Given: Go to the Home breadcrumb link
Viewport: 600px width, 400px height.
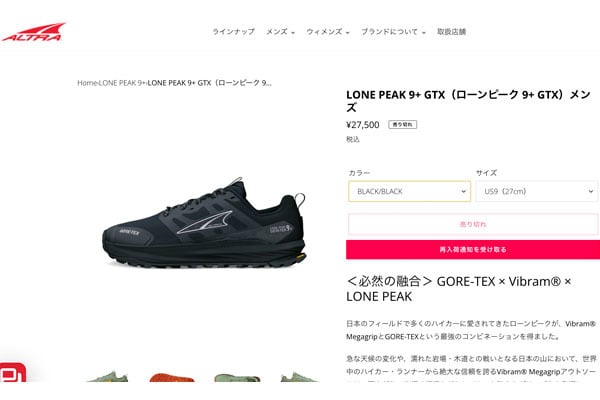Looking at the screenshot, I should click(x=87, y=83).
